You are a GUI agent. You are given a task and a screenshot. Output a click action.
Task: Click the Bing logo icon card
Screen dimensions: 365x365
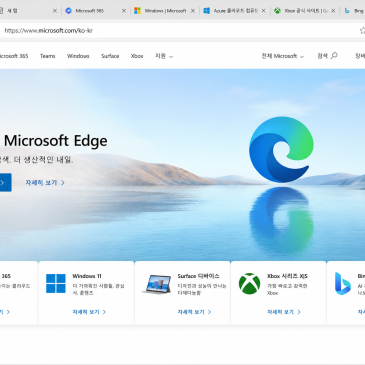[343, 284]
